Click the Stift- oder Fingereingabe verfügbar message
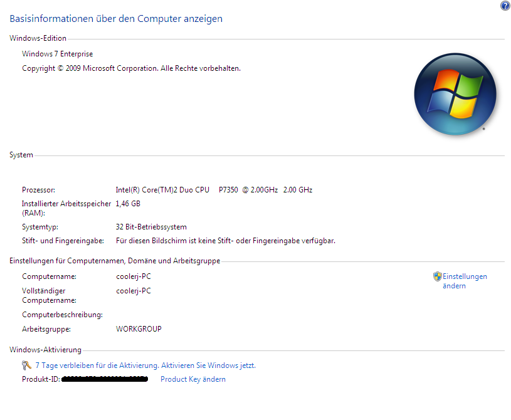This screenshot has height=420, width=511. coord(226,241)
